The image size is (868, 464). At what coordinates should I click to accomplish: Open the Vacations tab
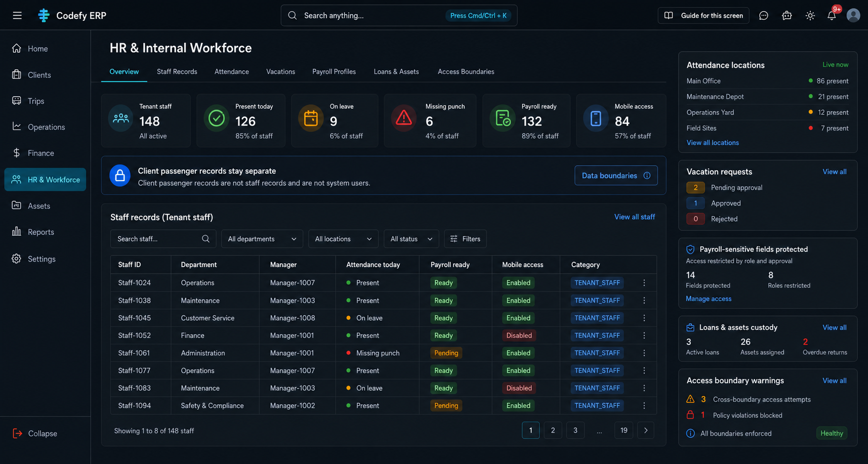(281, 72)
